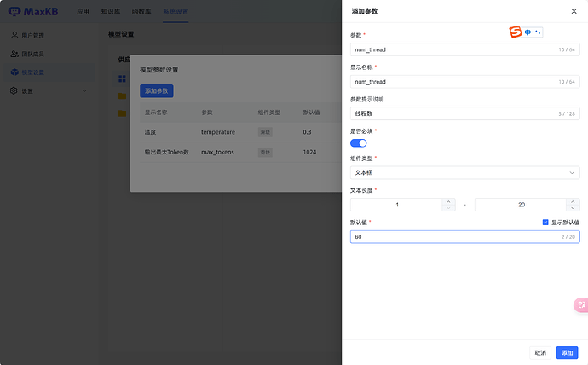Click 显示名称 column header

156,113
